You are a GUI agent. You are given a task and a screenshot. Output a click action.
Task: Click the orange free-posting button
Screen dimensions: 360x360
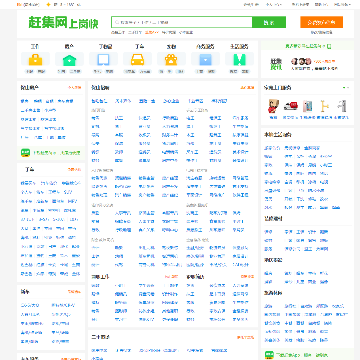[x=321, y=22]
